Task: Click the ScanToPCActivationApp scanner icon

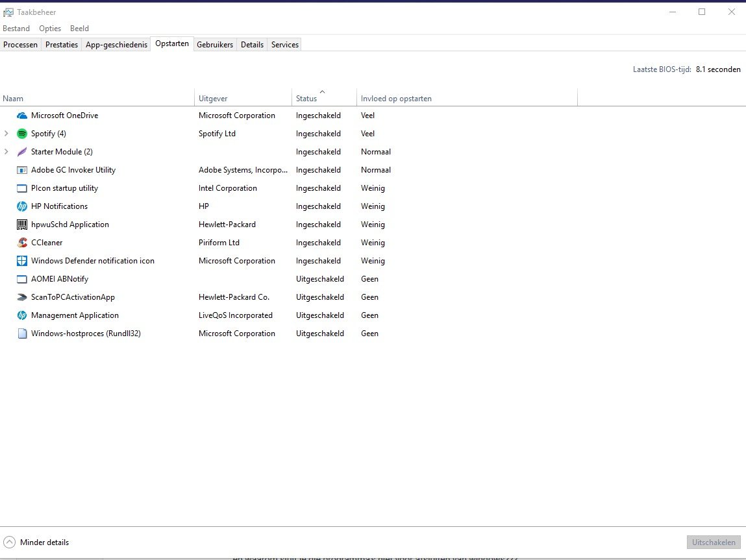Action: (x=22, y=297)
